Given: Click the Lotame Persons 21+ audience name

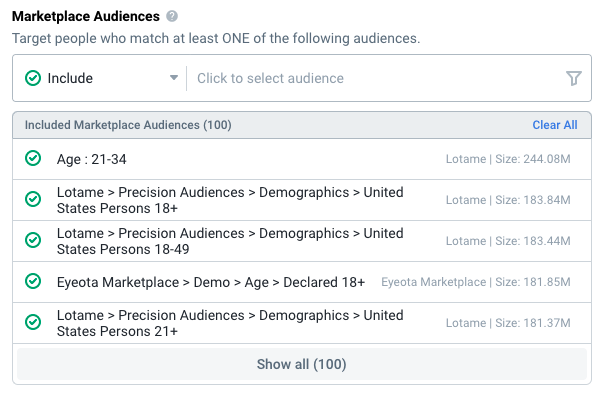Looking at the screenshot, I should [x=230, y=323].
